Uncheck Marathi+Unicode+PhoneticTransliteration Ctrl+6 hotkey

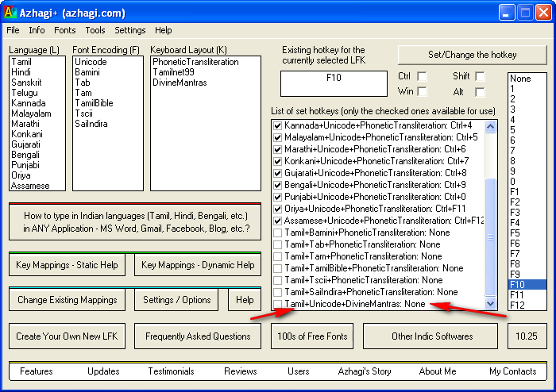pos(278,149)
